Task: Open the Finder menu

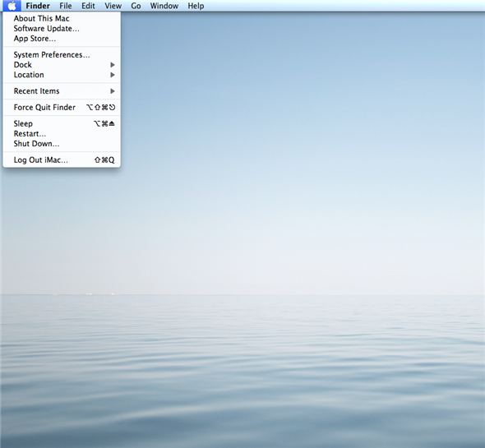Action: click(38, 6)
